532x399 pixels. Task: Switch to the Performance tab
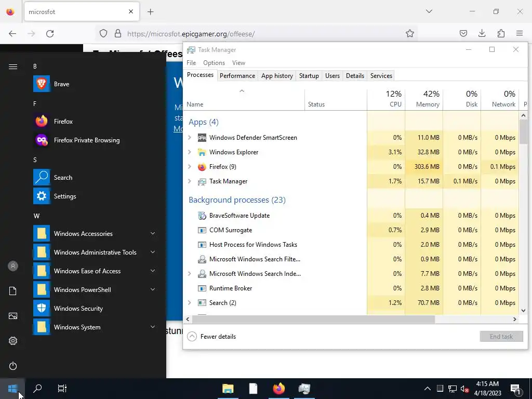tap(237, 76)
